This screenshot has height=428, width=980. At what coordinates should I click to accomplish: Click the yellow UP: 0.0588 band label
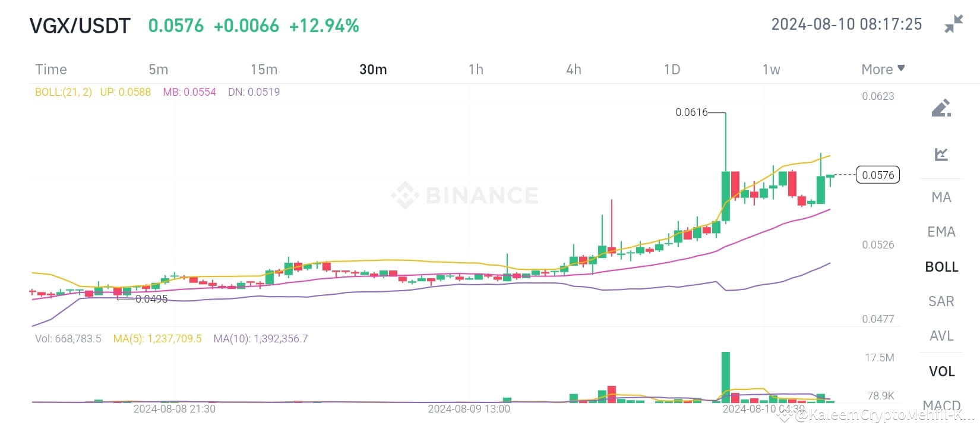coord(125,92)
